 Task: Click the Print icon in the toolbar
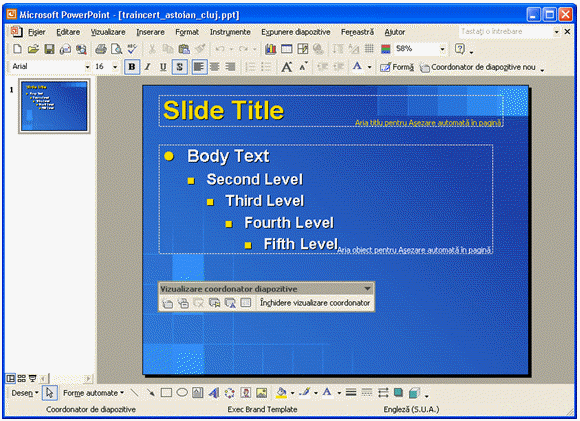pyautogui.click(x=101, y=49)
